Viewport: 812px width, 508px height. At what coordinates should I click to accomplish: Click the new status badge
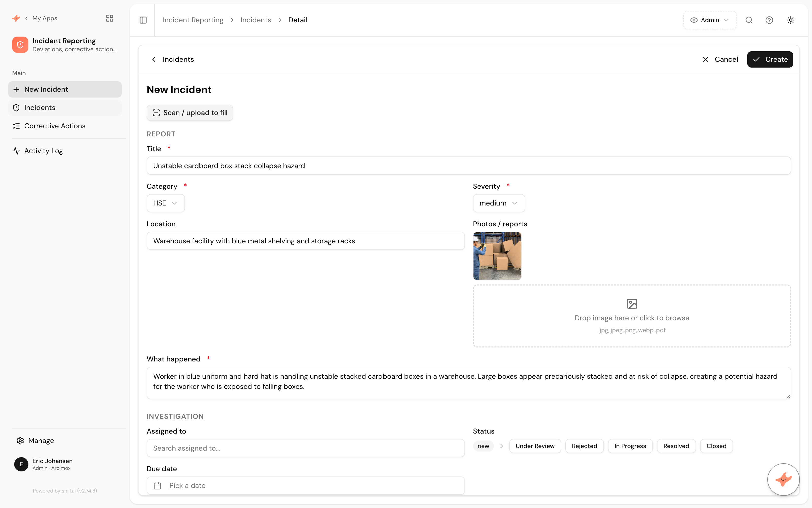(x=483, y=446)
